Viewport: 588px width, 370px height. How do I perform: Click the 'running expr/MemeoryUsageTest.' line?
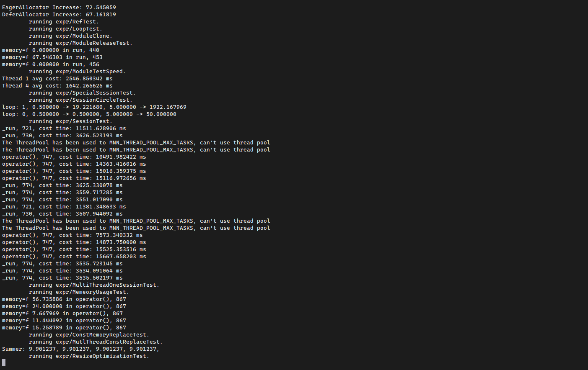pos(79,292)
